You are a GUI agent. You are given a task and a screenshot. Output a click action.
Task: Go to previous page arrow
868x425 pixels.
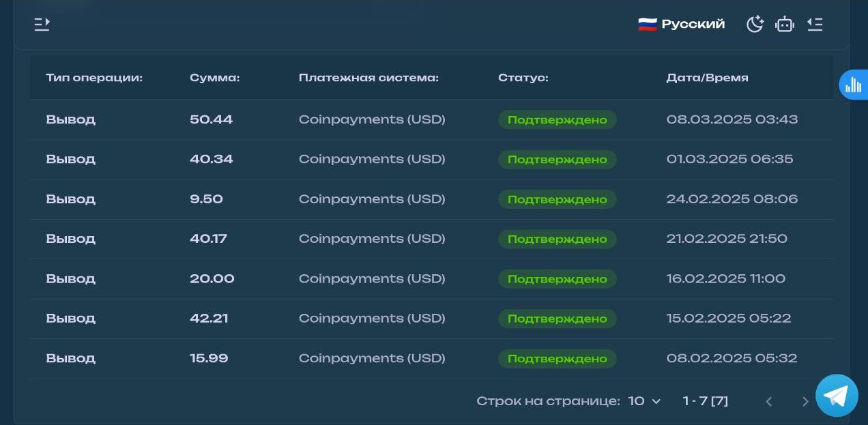769,402
